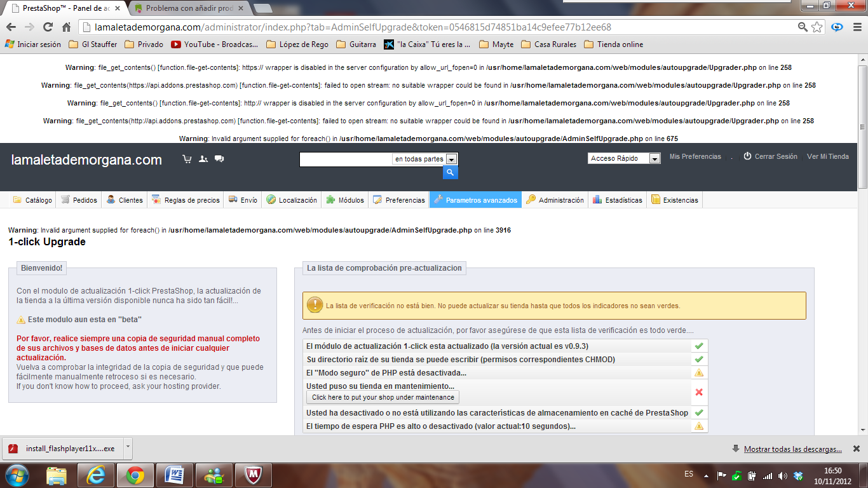868x488 pixels.
Task: Open McAfee from the taskbar
Action: click(x=253, y=475)
